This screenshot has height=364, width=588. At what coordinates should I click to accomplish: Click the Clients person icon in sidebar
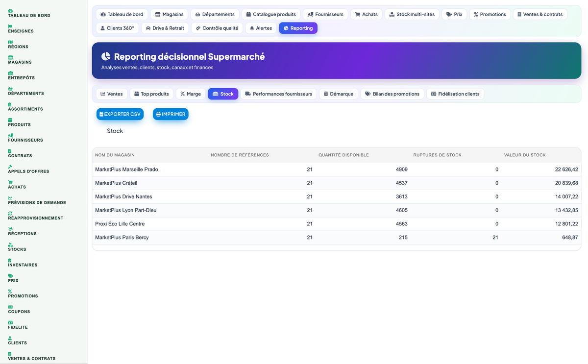(10, 338)
